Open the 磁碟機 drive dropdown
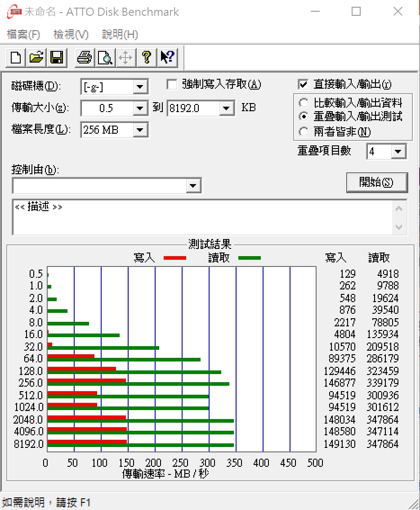 pos(140,87)
